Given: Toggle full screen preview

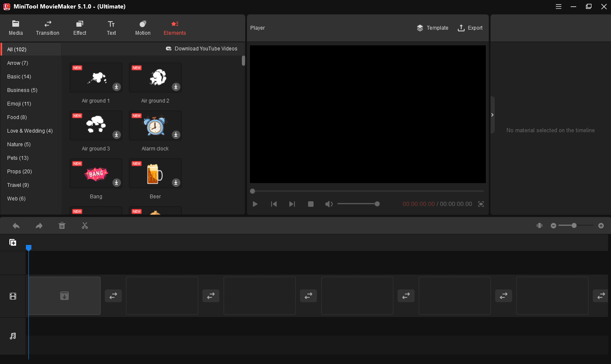Looking at the screenshot, I should click(481, 204).
